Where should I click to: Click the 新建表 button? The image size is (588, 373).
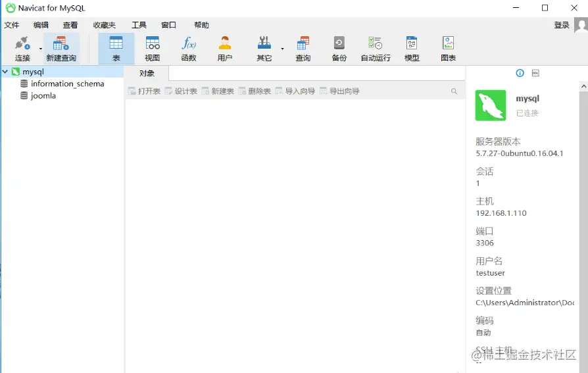coord(218,91)
